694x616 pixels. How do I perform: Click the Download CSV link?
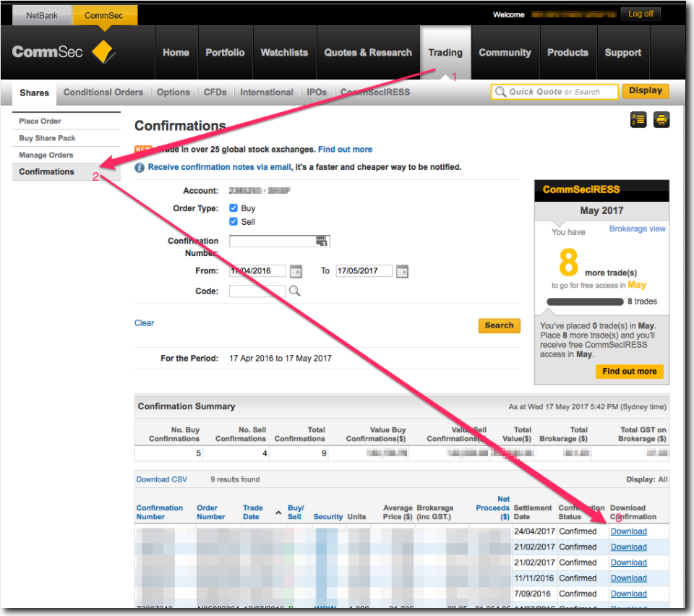pyautogui.click(x=162, y=479)
